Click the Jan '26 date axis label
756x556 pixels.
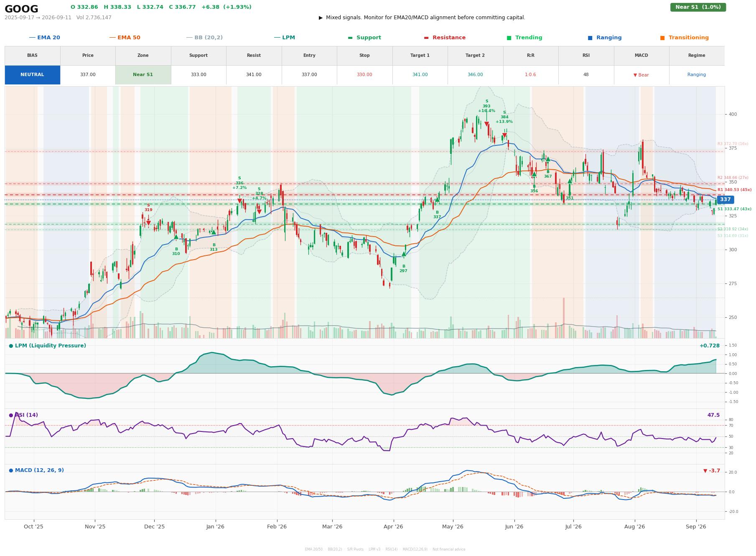215,527
